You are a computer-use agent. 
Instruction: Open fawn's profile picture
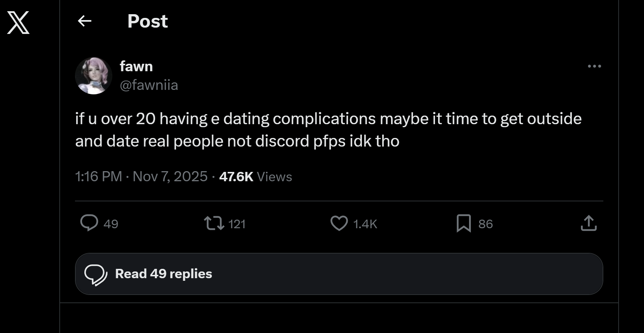[94, 76]
